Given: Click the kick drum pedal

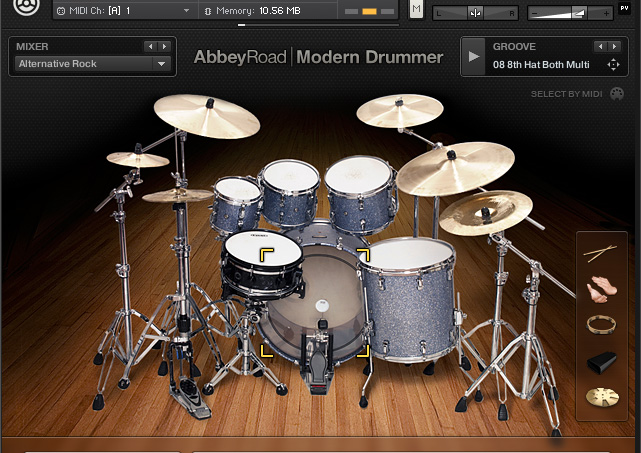Looking at the screenshot, I should (x=317, y=360).
